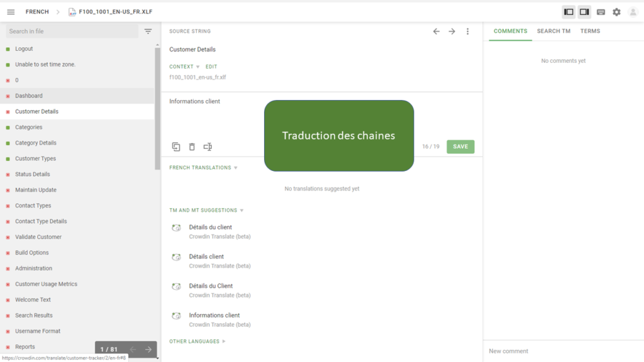The image size is (644, 362).
Task: Collapse the TM and MT Suggestions section
Action: tap(206, 210)
